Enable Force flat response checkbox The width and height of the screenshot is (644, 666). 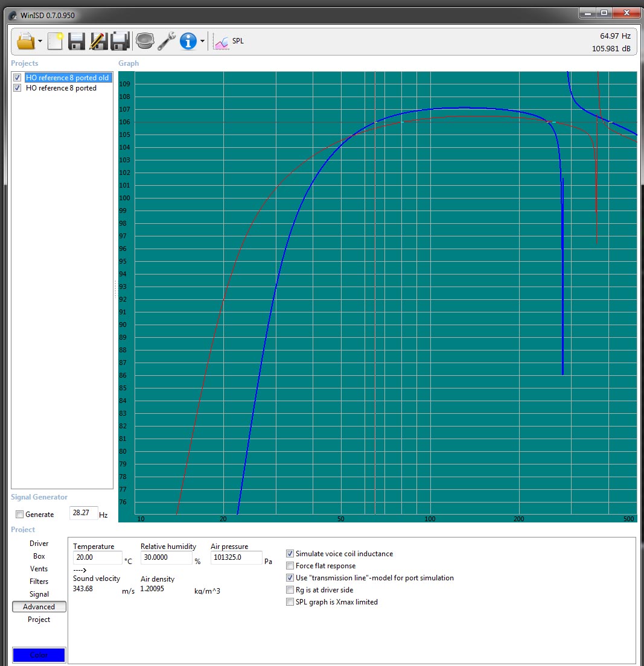290,566
